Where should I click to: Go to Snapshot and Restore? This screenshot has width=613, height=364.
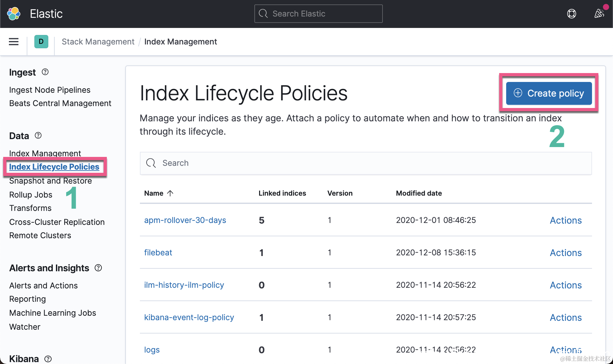pos(51,181)
